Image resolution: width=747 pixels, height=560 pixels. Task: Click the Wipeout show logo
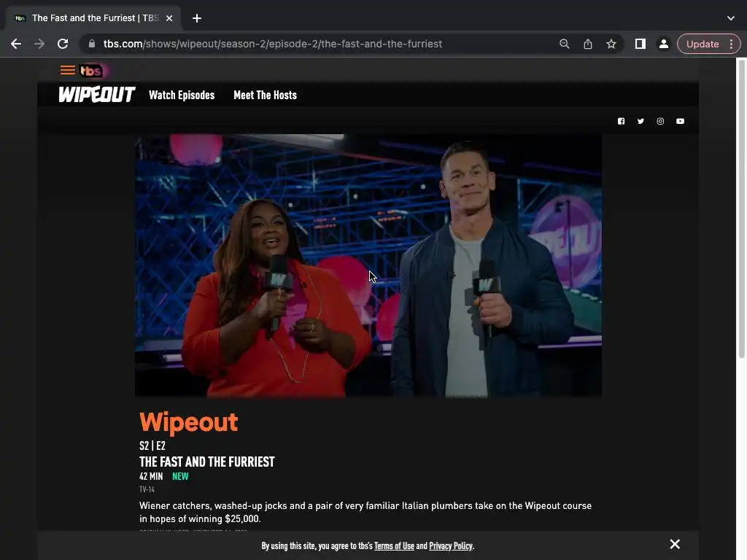[97, 95]
